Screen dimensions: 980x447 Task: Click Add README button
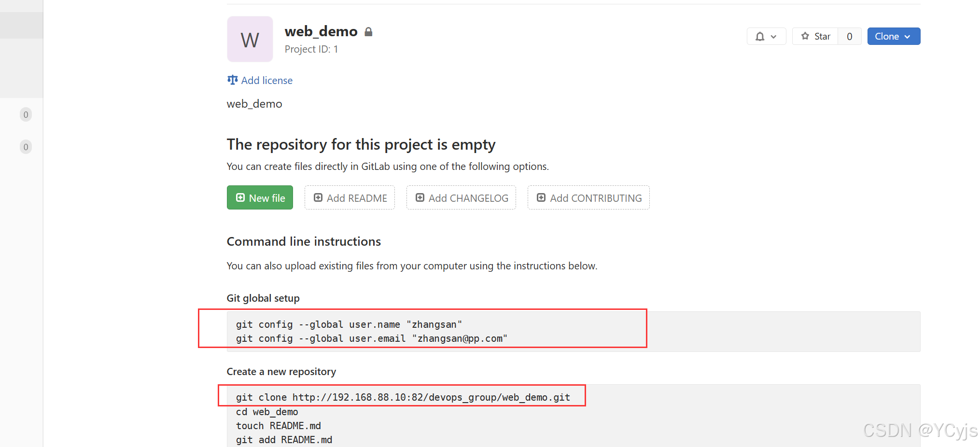click(x=350, y=197)
